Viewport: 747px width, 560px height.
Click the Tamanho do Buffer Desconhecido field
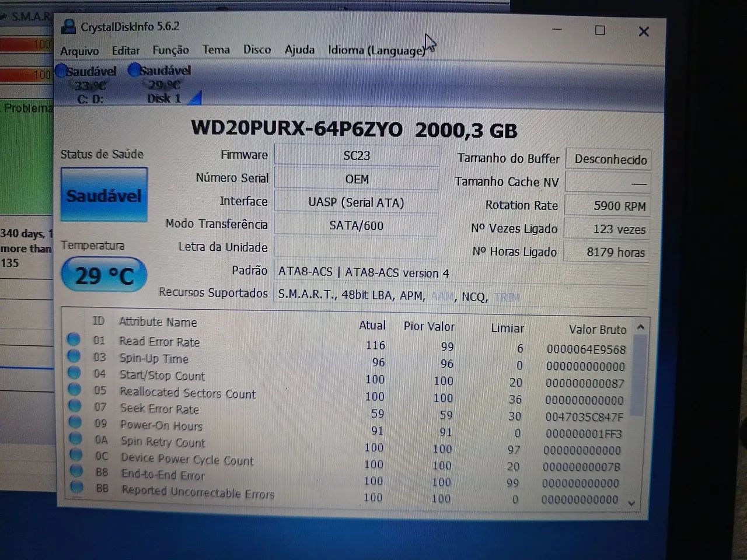coord(609,159)
